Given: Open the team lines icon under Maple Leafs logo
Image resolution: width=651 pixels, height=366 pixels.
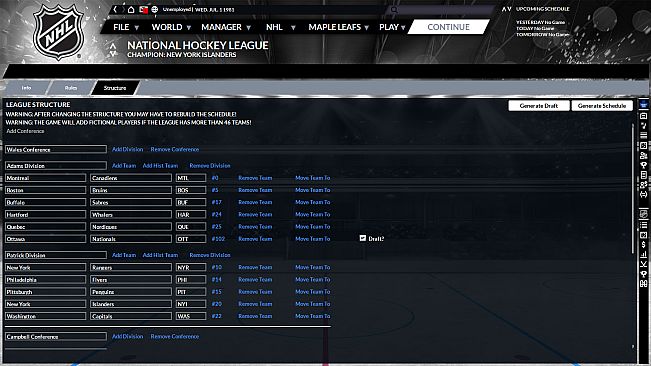Looking at the screenshot, I should [644, 135].
